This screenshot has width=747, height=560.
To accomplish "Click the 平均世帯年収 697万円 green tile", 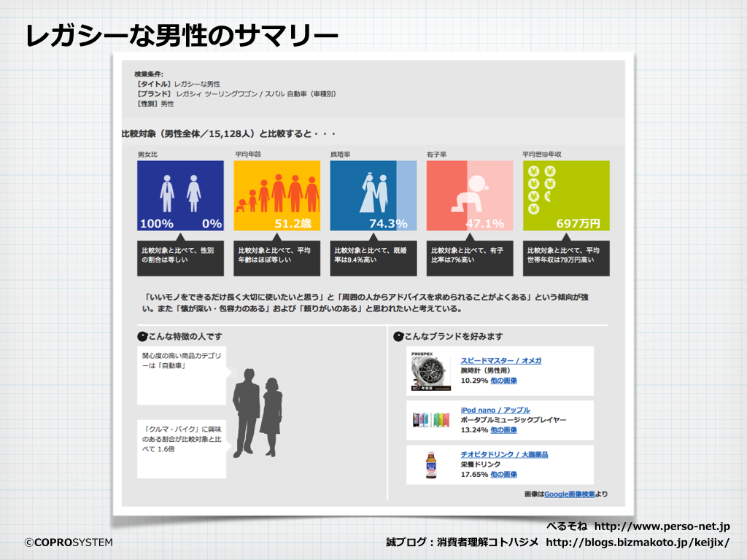I will pos(566,195).
